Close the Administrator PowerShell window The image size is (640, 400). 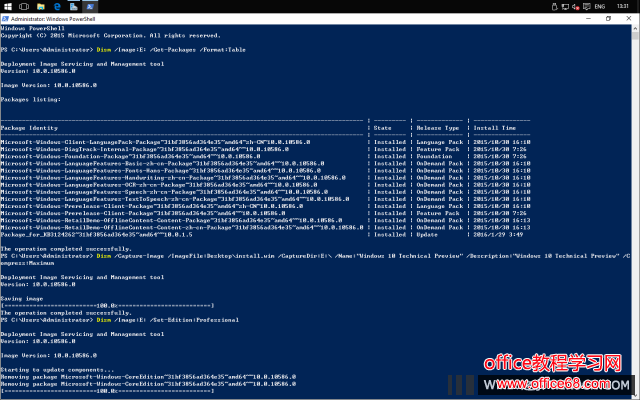[629, 18]
